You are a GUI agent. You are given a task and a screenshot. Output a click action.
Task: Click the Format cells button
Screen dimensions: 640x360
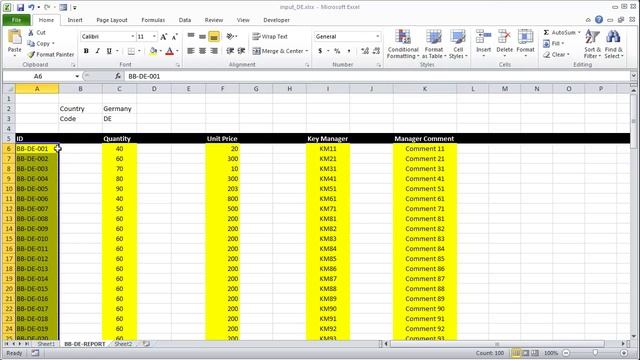525,43
